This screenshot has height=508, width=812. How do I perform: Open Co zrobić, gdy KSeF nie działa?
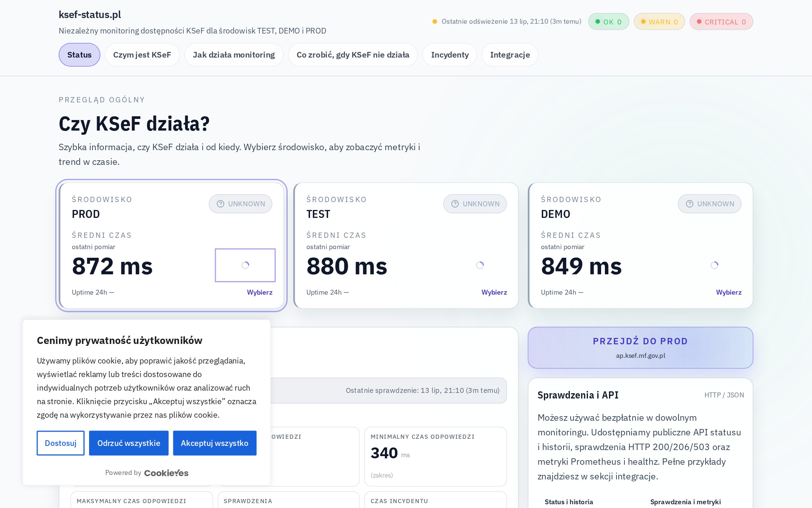tap(353, 55)
